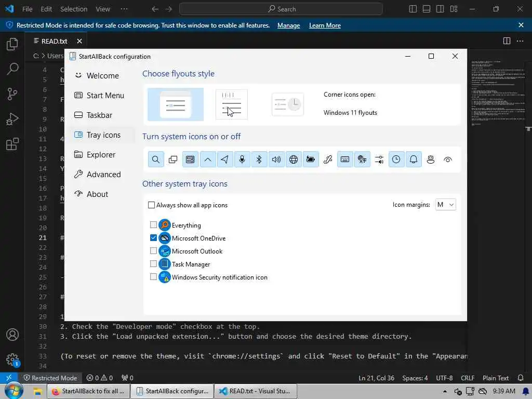Click Manage link in Restricted Mode banner
Screen dimensions: 532x399
pos(288,25)
